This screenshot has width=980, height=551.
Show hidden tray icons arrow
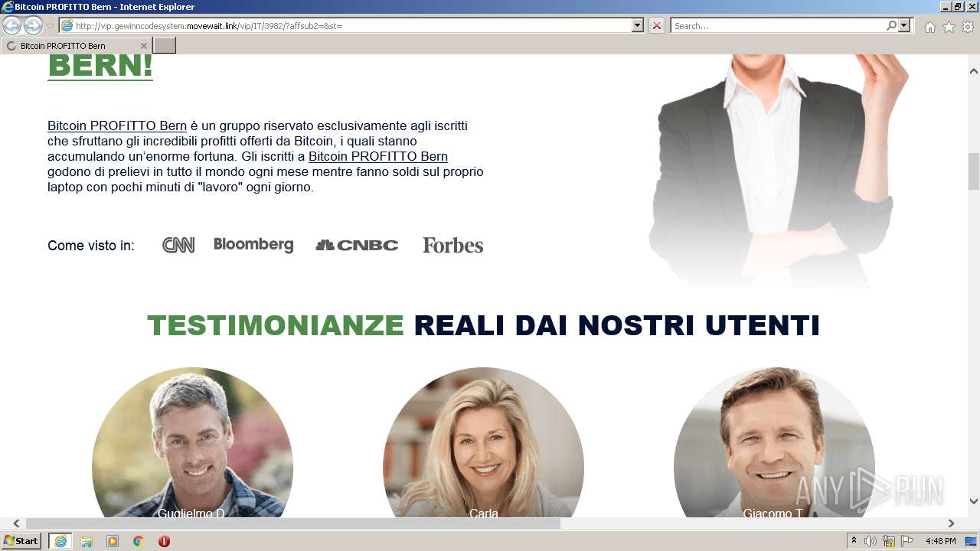pos(854,541)
